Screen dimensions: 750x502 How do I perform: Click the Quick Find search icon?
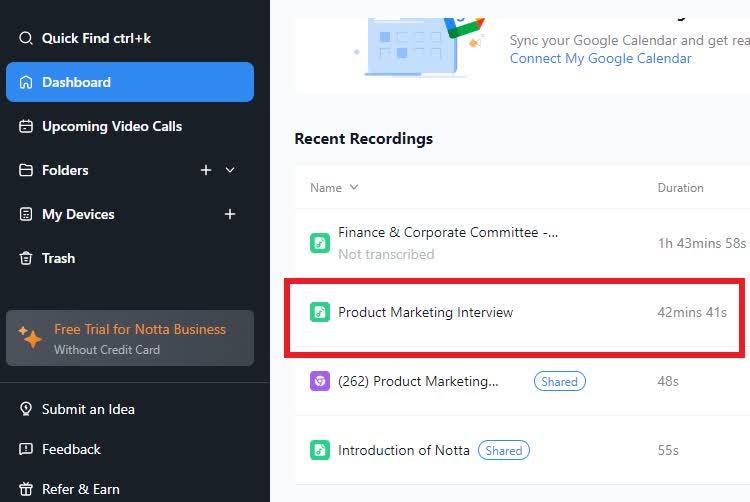pyautogui.click(x=26, y=38)
